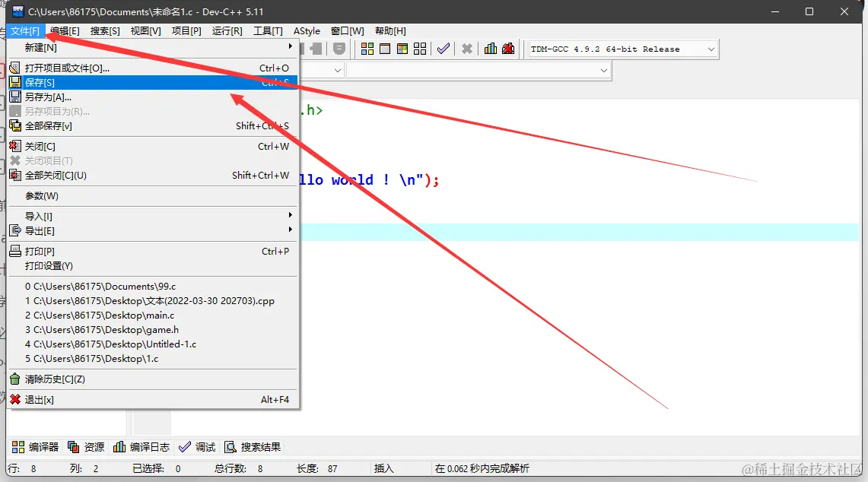Viewport: 868px width, 482px height.
Task: Expand the TDM-GCC 4.9.2 compiler dropdown
Action: (x=711, y=49)
